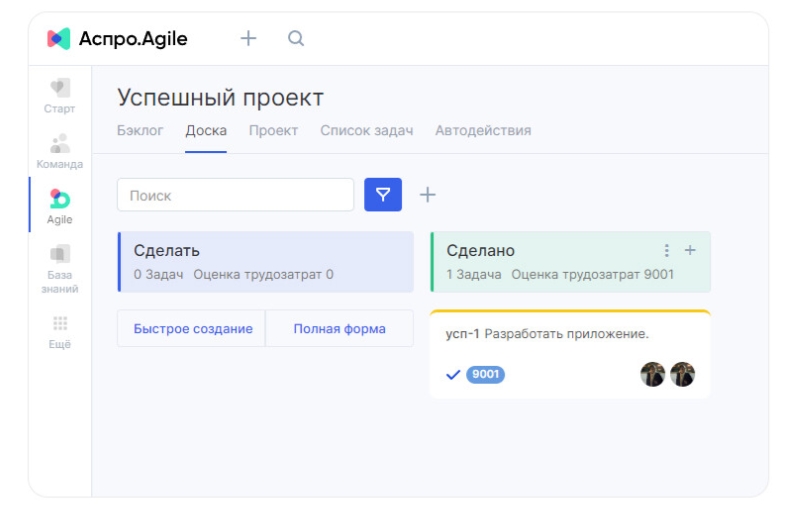Image resolution: width=794 pixels, height=512 pixels.
Task: Toggle completion checkmark on усп-1 task
Action: point(453,375)
